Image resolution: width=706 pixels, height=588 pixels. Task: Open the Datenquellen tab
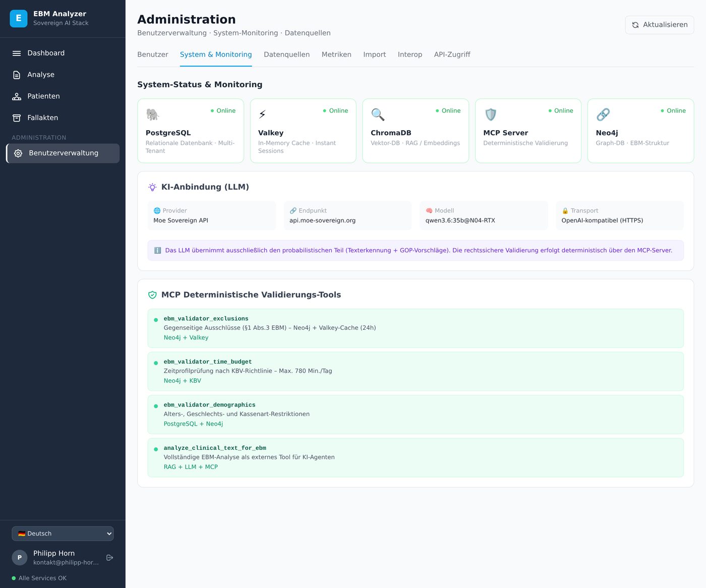coord(286,54)
